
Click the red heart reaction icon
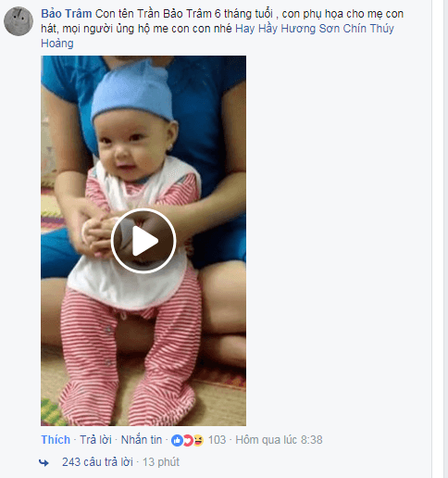coord(188,440)
